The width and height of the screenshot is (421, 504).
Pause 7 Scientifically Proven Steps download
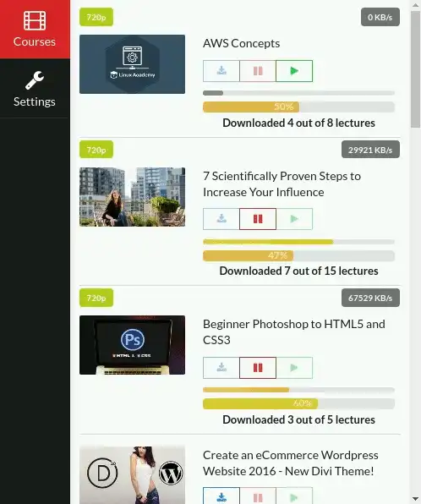click(x=258, y=219)
